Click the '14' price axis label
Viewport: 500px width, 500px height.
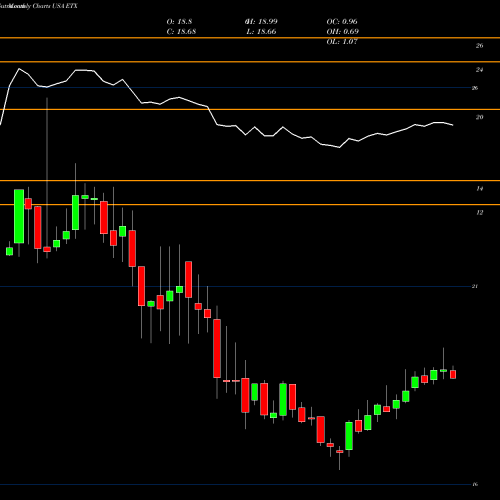(x=479, y=189)
